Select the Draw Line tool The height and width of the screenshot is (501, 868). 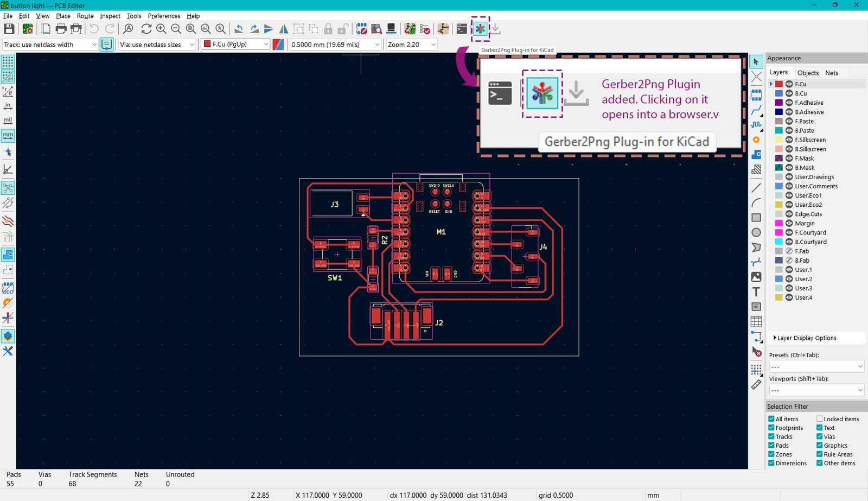756,188
